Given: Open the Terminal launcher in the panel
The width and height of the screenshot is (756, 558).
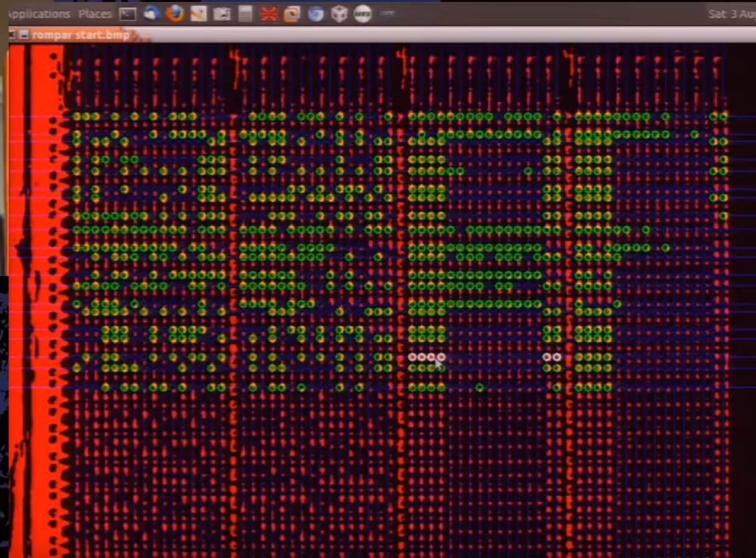Looking at the screenshot, I should [x=128, y=13].
